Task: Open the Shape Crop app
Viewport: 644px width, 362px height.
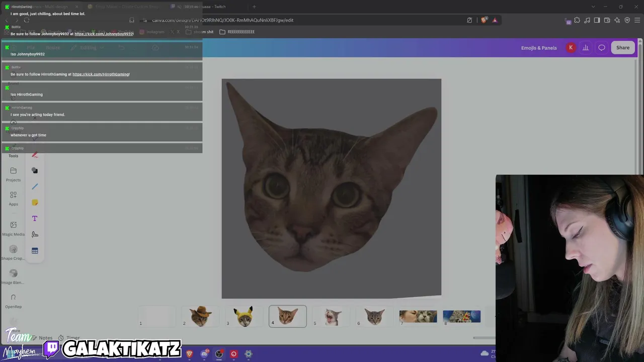Action: pyautogui.click(x=13, y=253)
